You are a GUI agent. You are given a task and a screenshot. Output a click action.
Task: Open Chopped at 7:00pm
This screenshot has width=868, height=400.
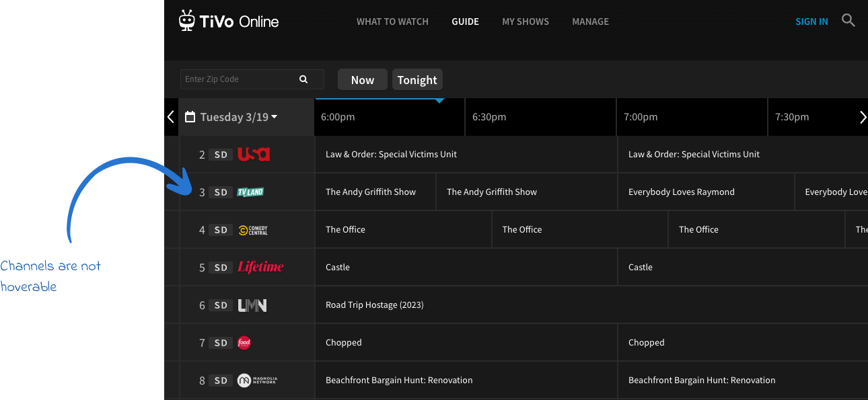(743, 343)
